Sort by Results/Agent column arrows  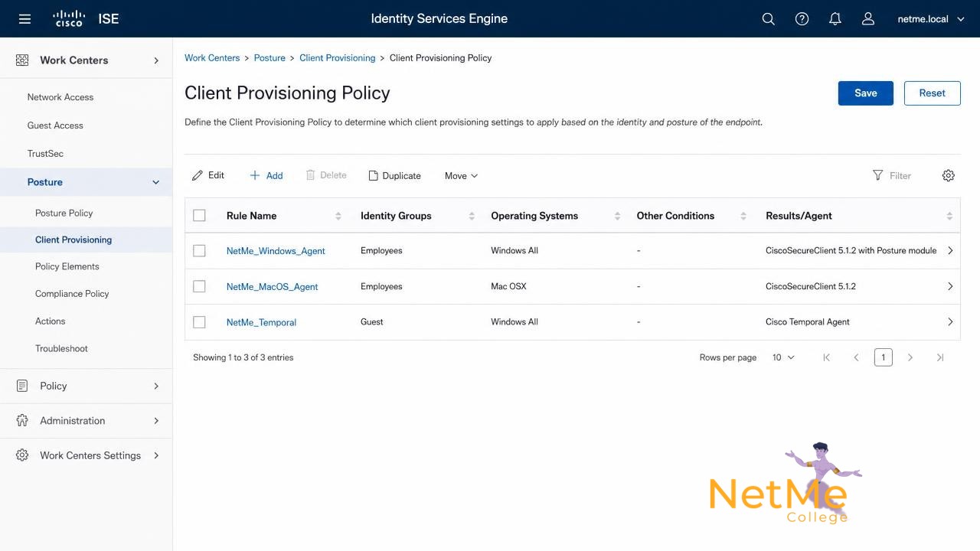point(949,217)
